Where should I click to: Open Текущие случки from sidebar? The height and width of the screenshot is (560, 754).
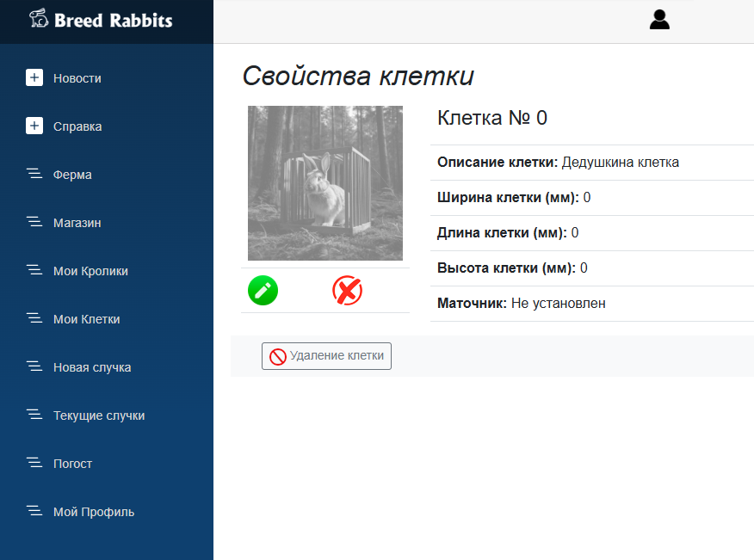99,415
